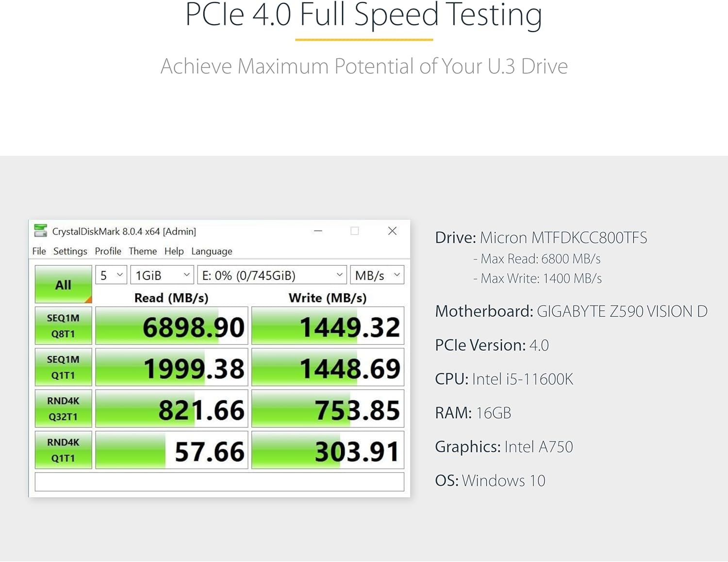
Task: Open the Help menu
Action: point(174,251)
